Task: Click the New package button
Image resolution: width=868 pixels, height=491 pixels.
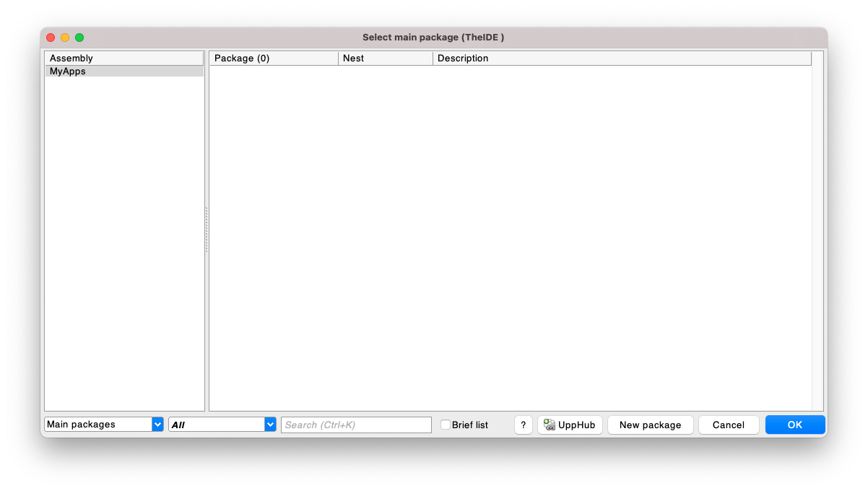Action: 650,425
